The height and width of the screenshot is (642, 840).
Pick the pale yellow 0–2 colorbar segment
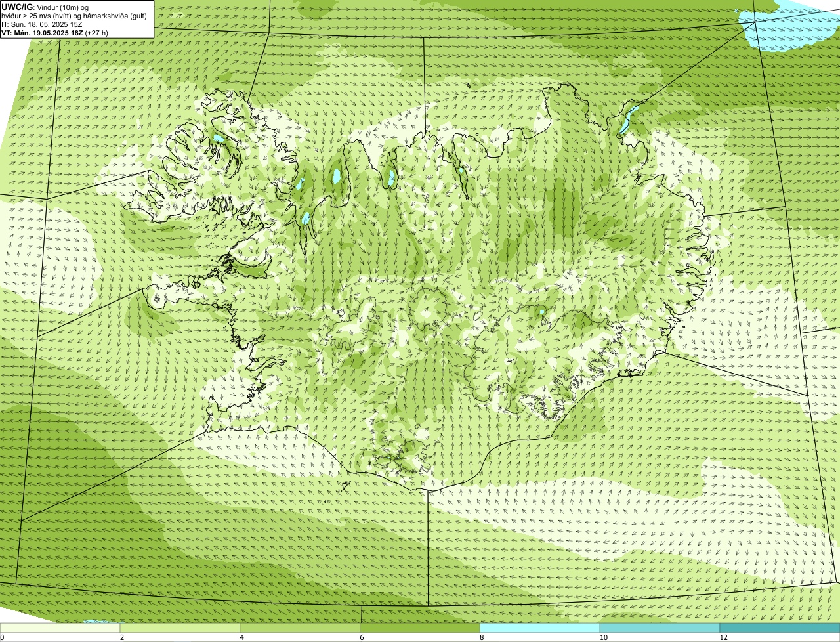(60, 628)
